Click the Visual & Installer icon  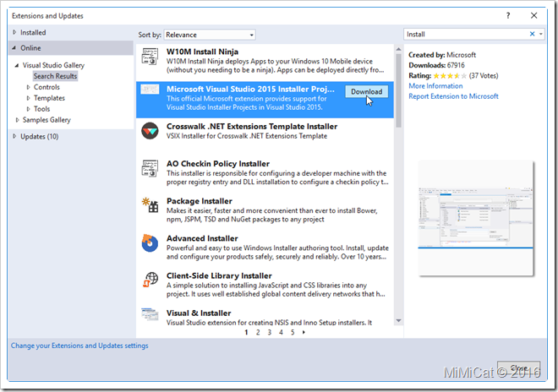click(x=150, y=314)
